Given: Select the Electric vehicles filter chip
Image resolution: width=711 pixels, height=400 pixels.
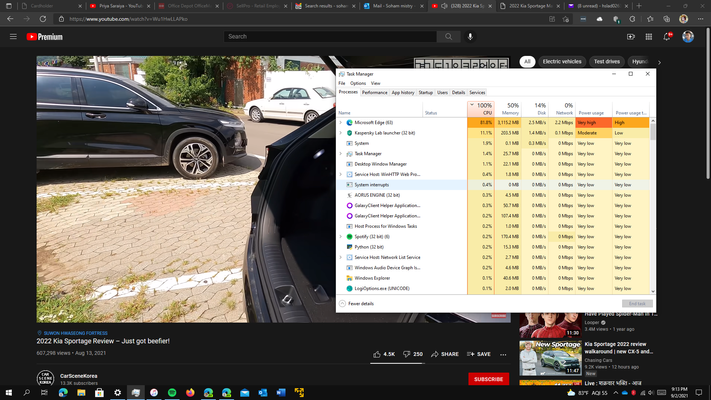Looking at the screenshot, I should coord(562,62).
